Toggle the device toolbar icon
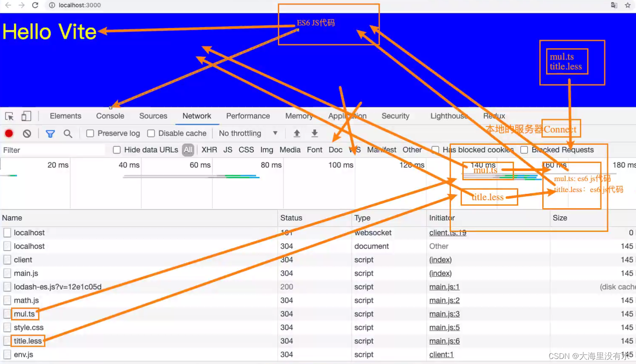This screenshot has width=636, height=364. 26,116
